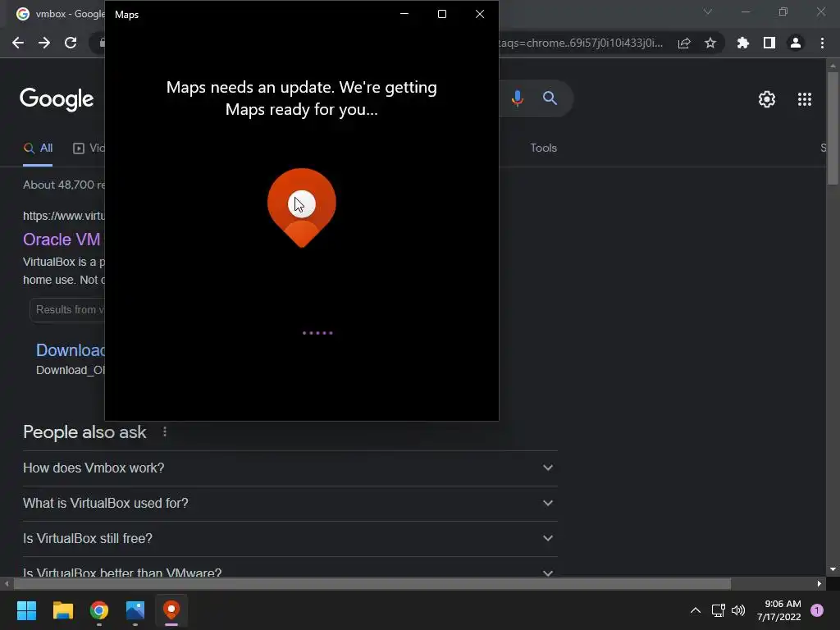Toggle Chrome side panel icon
The width and height of the screenshot is (840, 630).
pos(769,43)
